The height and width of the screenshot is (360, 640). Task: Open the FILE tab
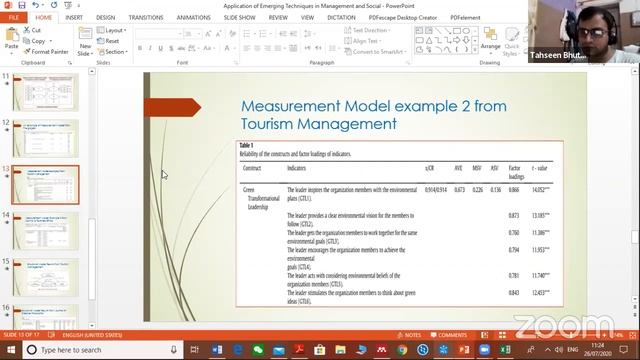[x=13, y=18]
